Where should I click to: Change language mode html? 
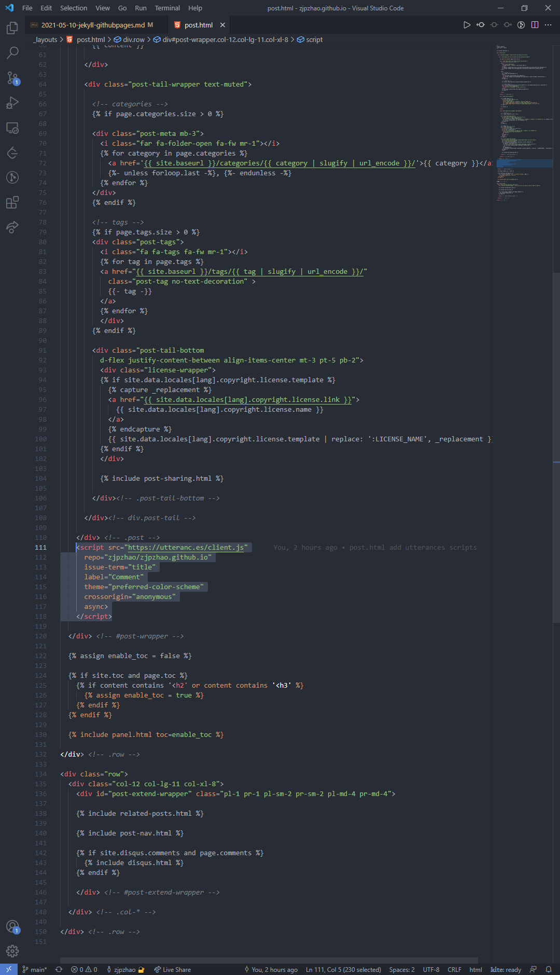click(475, 969)
